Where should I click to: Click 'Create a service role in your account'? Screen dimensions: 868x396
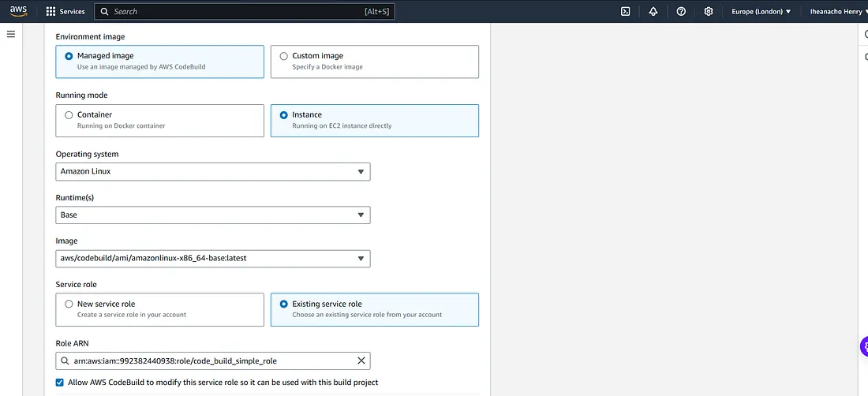132,315
